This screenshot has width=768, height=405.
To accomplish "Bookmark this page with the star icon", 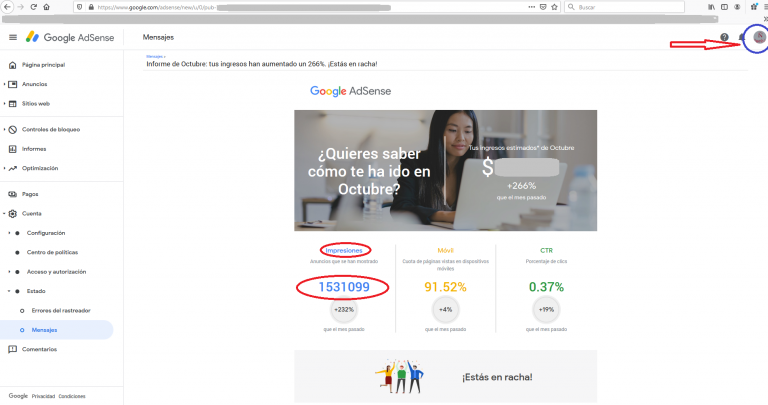I will tap(554, 7).
